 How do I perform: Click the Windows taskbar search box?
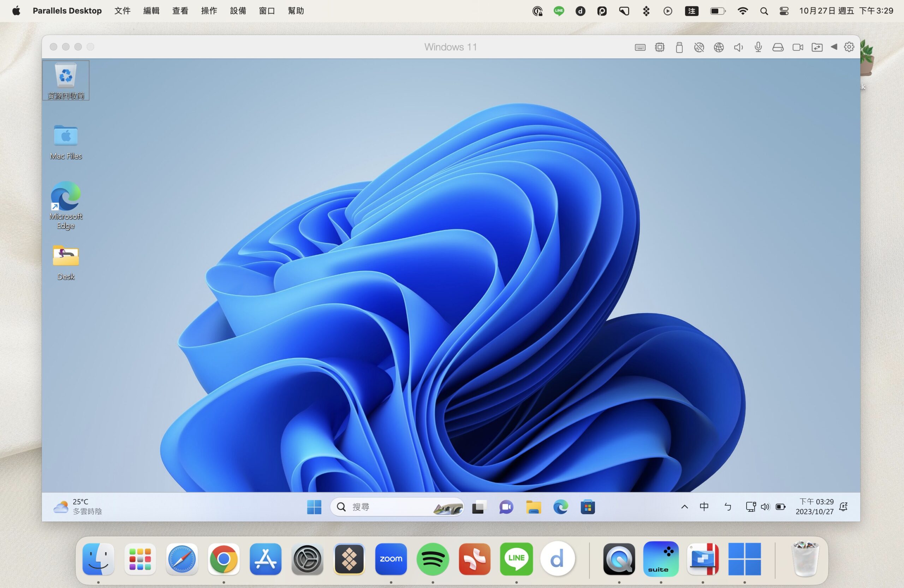tap(397, 507)
